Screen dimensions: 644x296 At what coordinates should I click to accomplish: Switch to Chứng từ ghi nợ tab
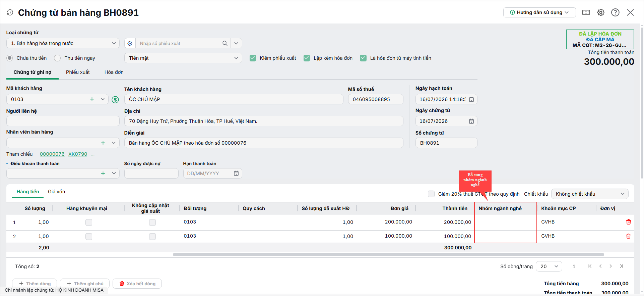click(33, 72)
